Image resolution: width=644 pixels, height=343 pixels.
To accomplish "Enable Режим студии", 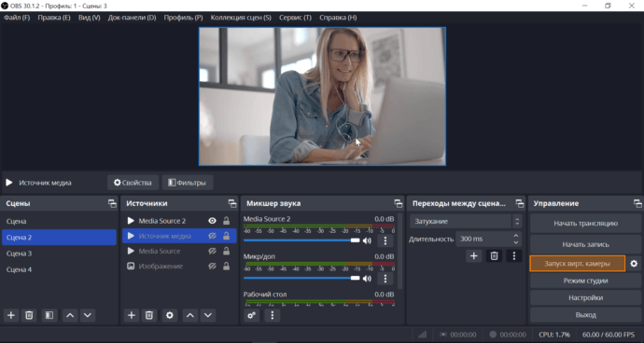I will [585, 281].
